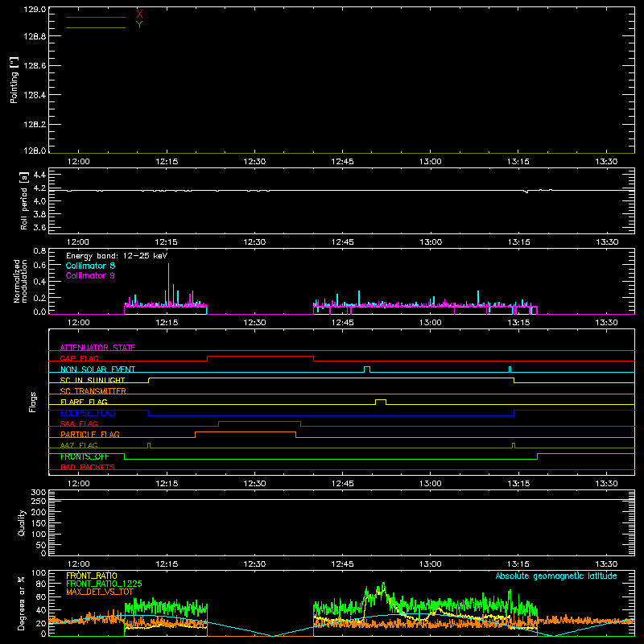The height and width of the screenshot is (644, 644).
Task: Click the raised GAP_FLAG segment
Action: click(260, 357)
